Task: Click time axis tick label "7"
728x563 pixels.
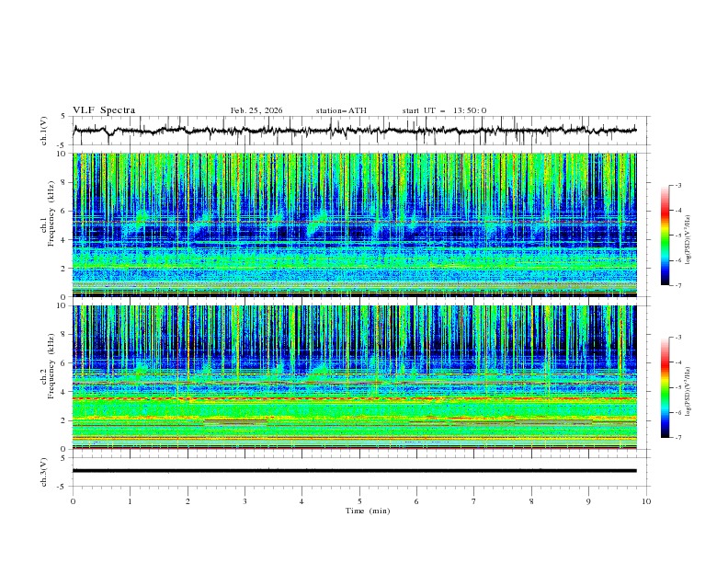Action: tap(474, 501)
